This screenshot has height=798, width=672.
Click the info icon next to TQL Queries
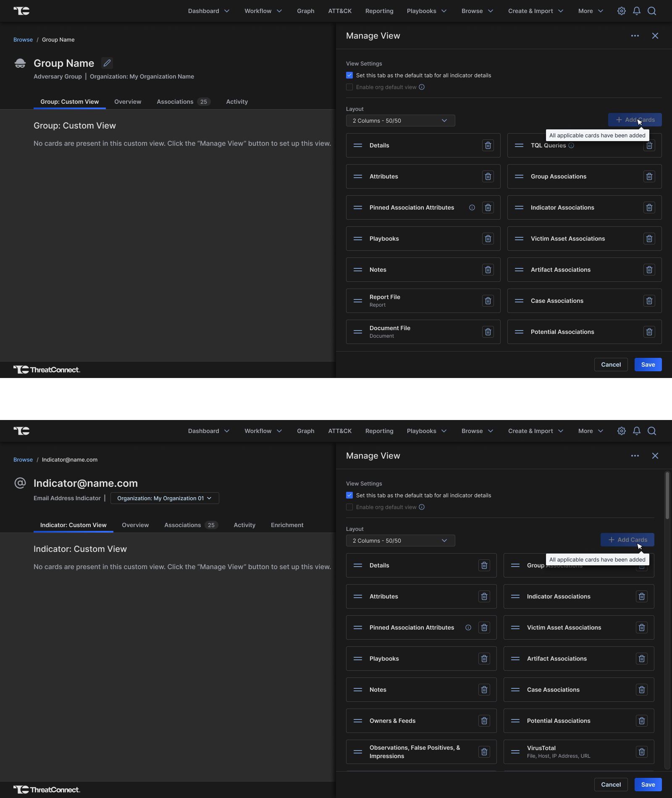click(x=571, y=145)
